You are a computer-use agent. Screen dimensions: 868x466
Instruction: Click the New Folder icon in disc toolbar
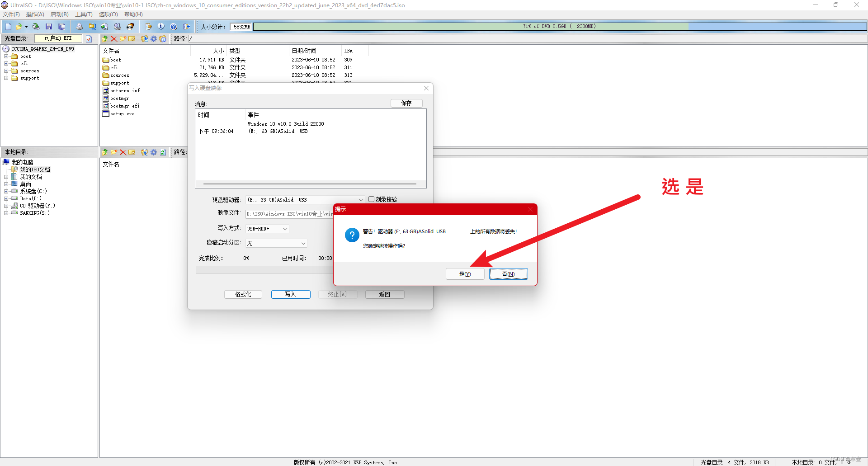[x=123, y=39]
